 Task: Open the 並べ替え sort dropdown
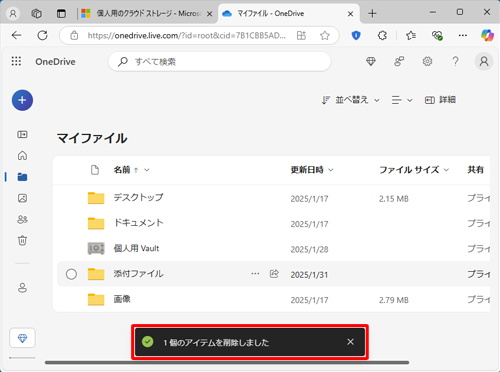tap(350, 100)
